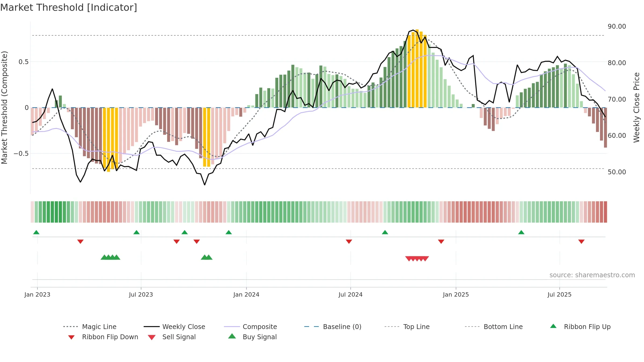Image resolution: width=644 pixels, height=362 pixels.
Task: Toggle the Composite legend entry
Action: tap(251, 327)
